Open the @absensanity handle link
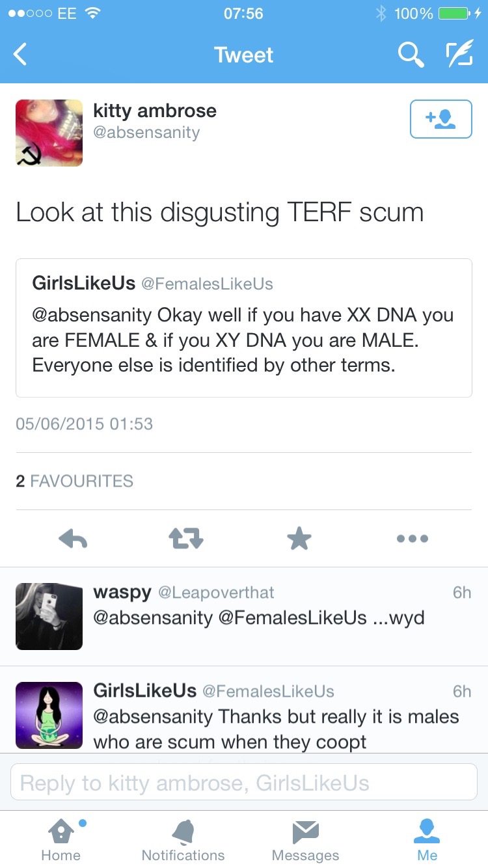This screenshot has width=488, height=868. point(146,133)
